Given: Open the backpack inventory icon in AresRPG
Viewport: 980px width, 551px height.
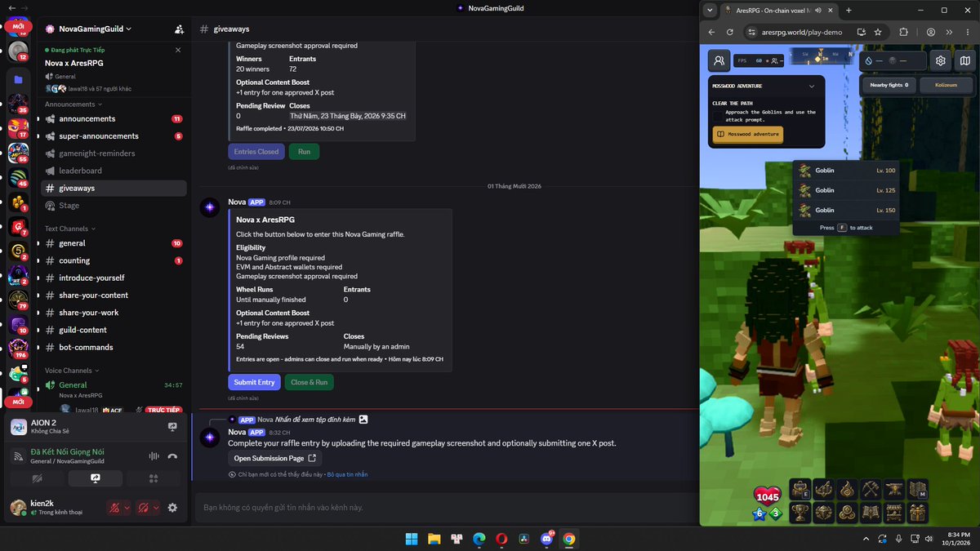Looking at the screenshot, I should click(800, 489).
